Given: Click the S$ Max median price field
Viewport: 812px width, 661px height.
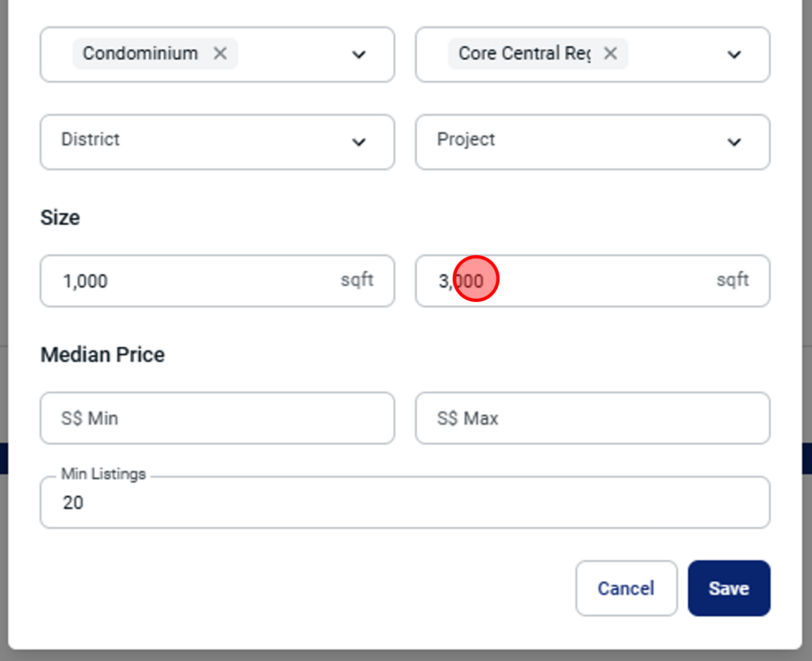Looking at the screenshot, I should (593, 418).
